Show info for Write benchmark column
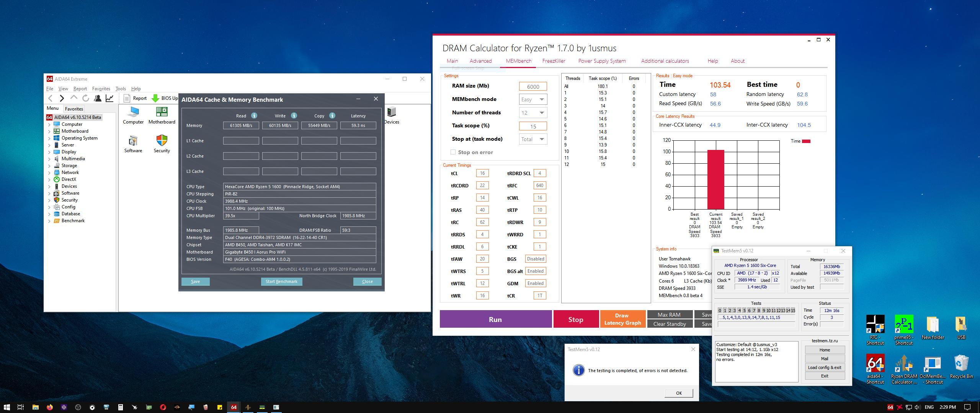980x413 pixels. pyautogui.click(x=294, y=115)
